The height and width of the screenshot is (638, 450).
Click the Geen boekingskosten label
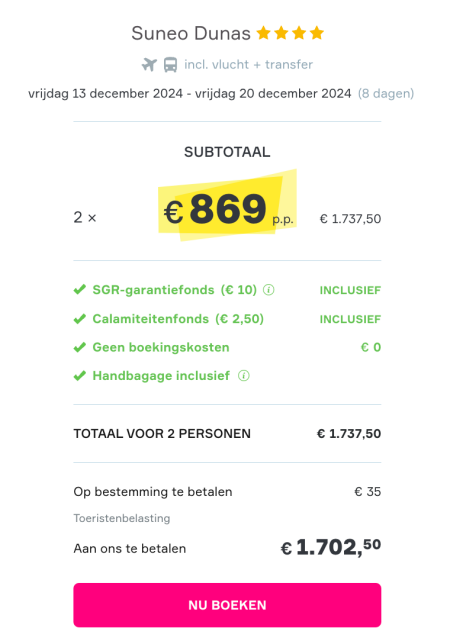[x=161, y=347]
